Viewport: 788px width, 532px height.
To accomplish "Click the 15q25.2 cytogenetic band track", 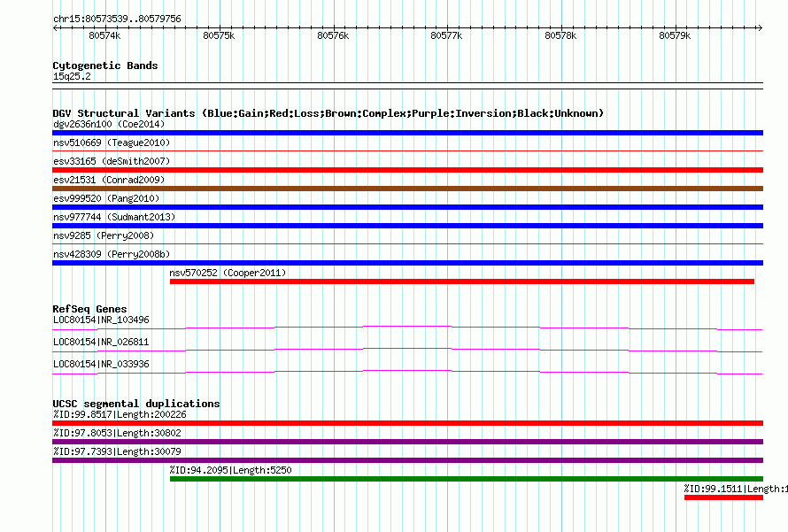I will pos(407,86).
